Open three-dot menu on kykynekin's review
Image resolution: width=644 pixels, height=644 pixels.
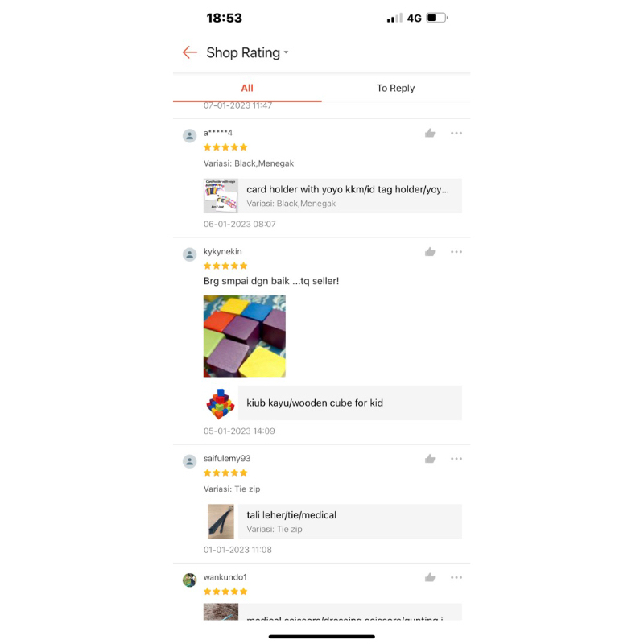click(x=456, y=252)
